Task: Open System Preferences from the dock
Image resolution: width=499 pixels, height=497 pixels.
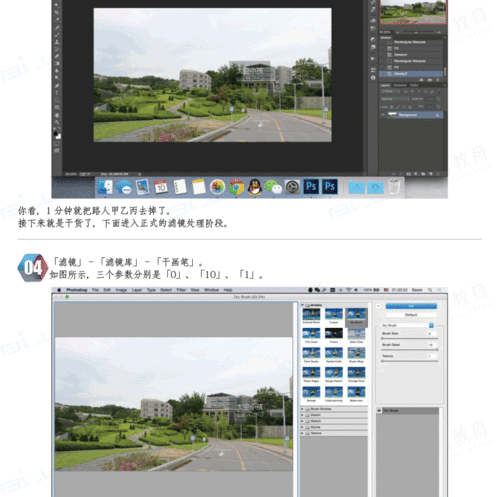Action: click(x=292, y=187)
